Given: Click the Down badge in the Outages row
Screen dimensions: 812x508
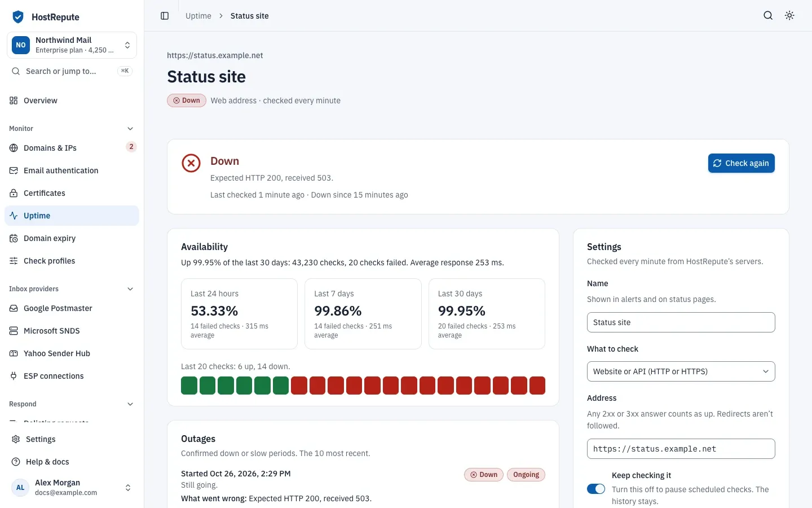Looking at the screenshot, I should tap(484, 475).
